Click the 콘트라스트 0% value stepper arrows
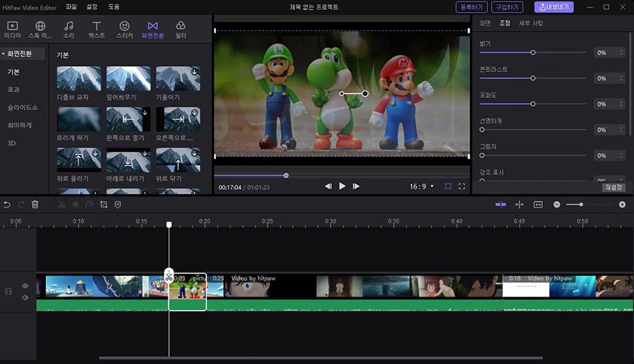 coord(621,78)
